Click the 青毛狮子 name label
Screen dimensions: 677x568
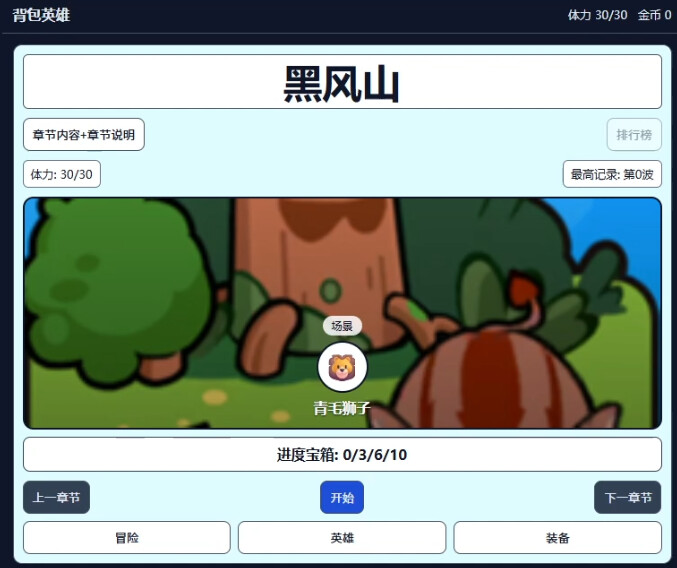coord(342,408)
